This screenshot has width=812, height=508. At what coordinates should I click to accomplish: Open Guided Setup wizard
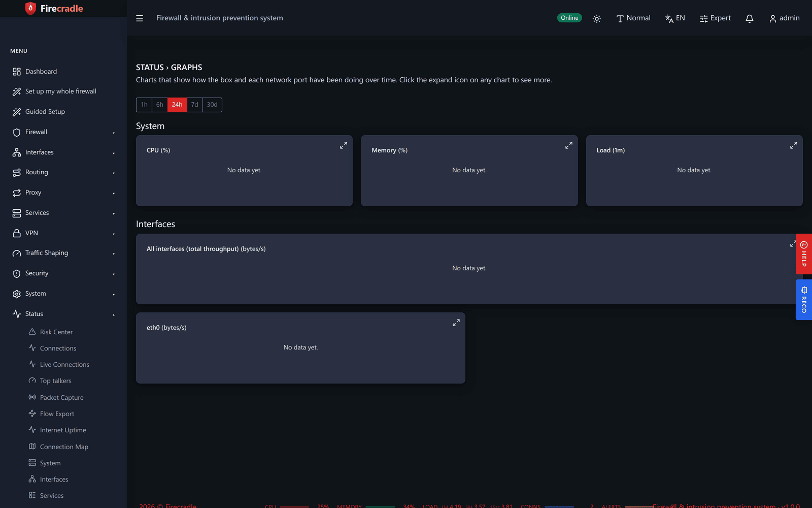coord(63,112)
